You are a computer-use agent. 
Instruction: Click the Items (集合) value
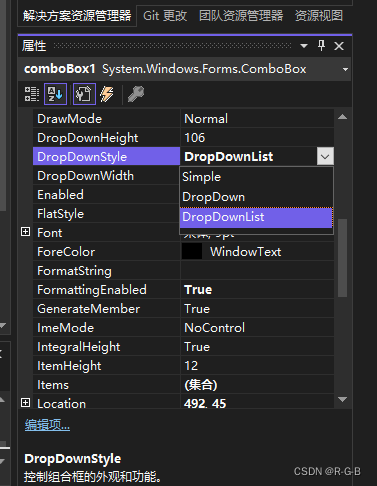tap(201, 385)
